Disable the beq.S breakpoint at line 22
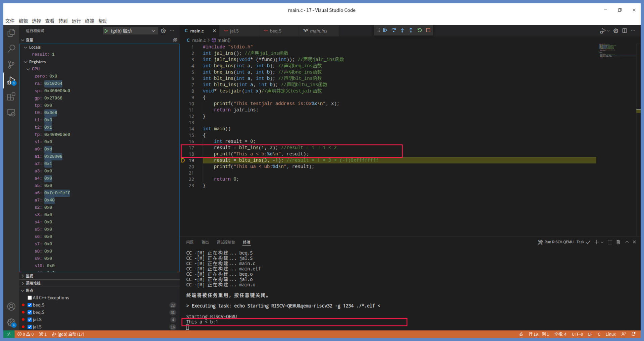Viewport: 644px width, 341px height. pyautogui.click(x=30, y=305)
